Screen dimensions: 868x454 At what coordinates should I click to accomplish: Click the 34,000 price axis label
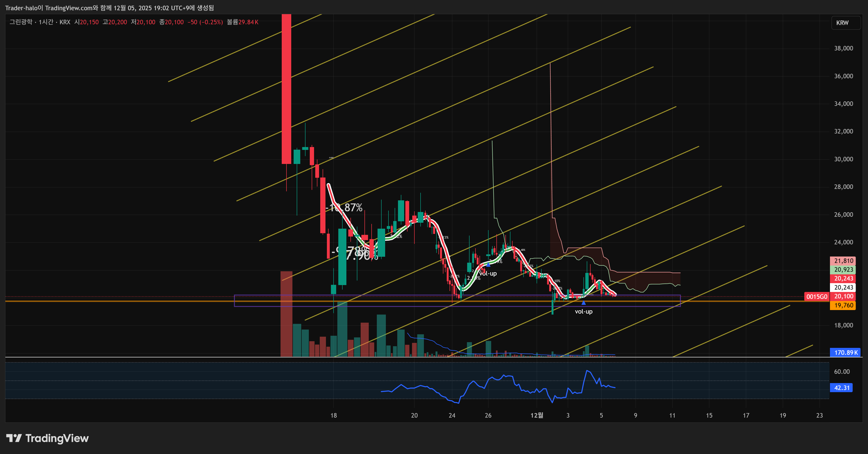[844, 104]
